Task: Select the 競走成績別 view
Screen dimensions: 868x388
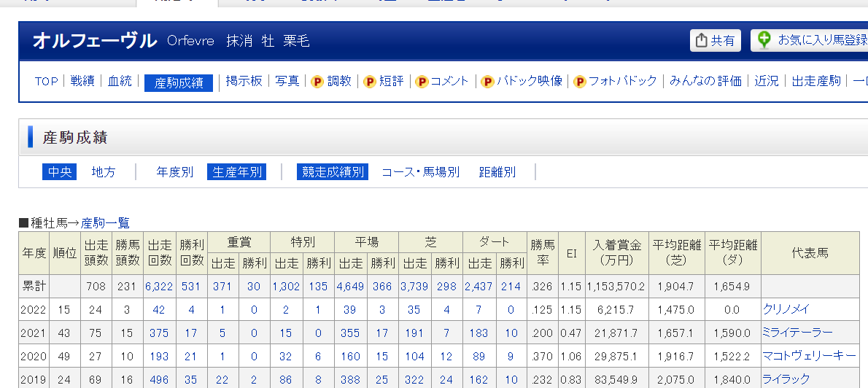Action: (332, 172)
